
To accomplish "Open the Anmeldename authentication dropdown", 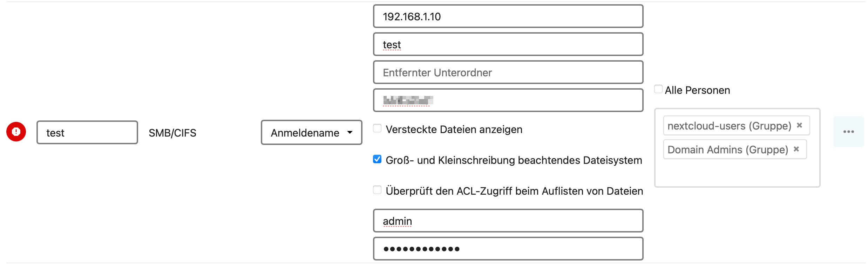I will click(x=311, y=132).
